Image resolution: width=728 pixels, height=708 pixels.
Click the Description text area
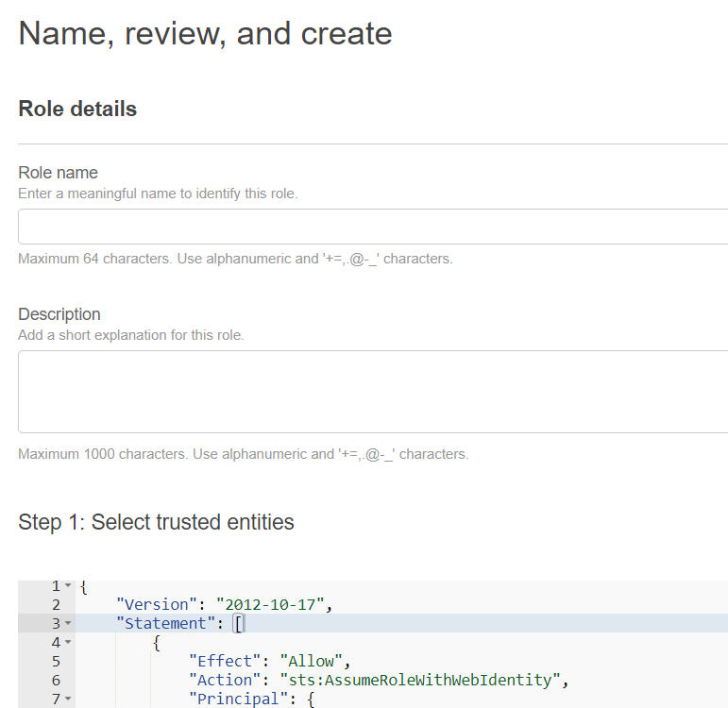(373, 392)
